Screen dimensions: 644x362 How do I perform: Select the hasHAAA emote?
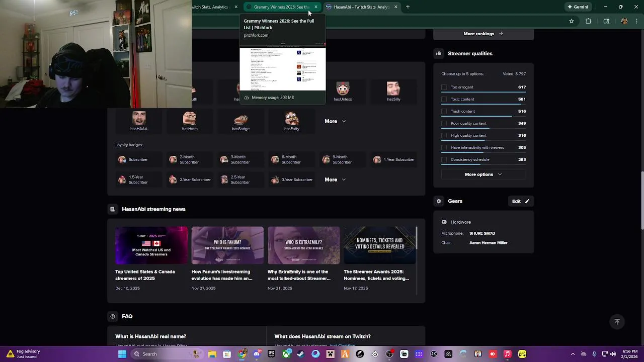139,121
